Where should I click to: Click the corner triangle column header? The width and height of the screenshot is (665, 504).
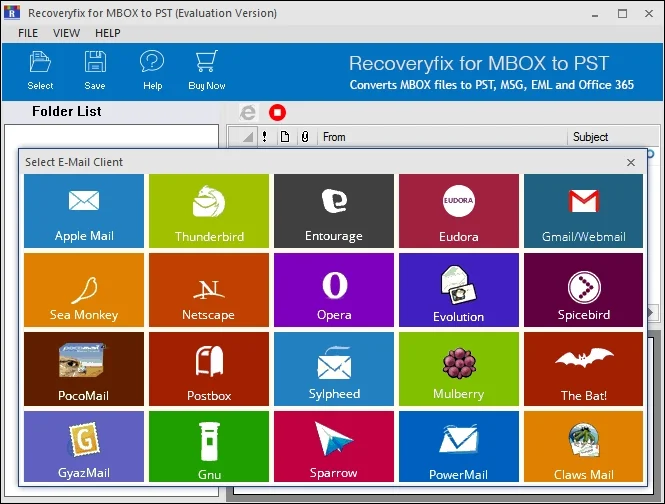[243, 137]
